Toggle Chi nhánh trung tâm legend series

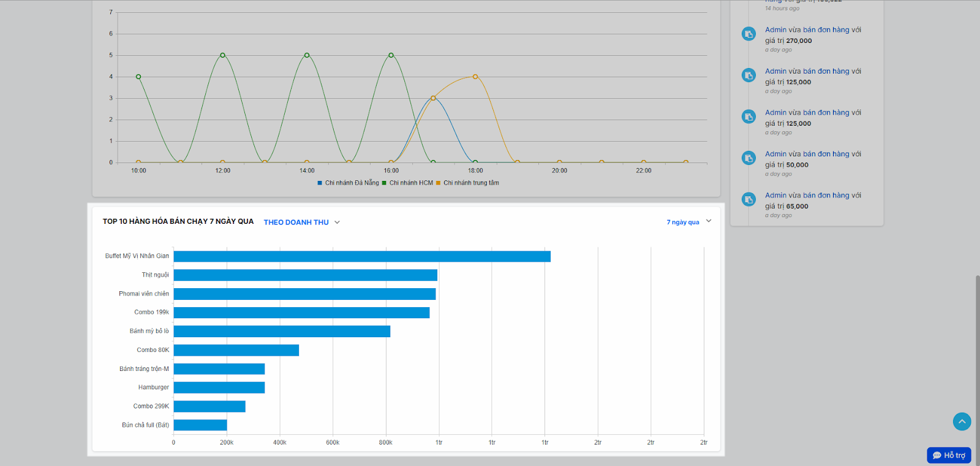pyautogui.click(x=467, y=183)
